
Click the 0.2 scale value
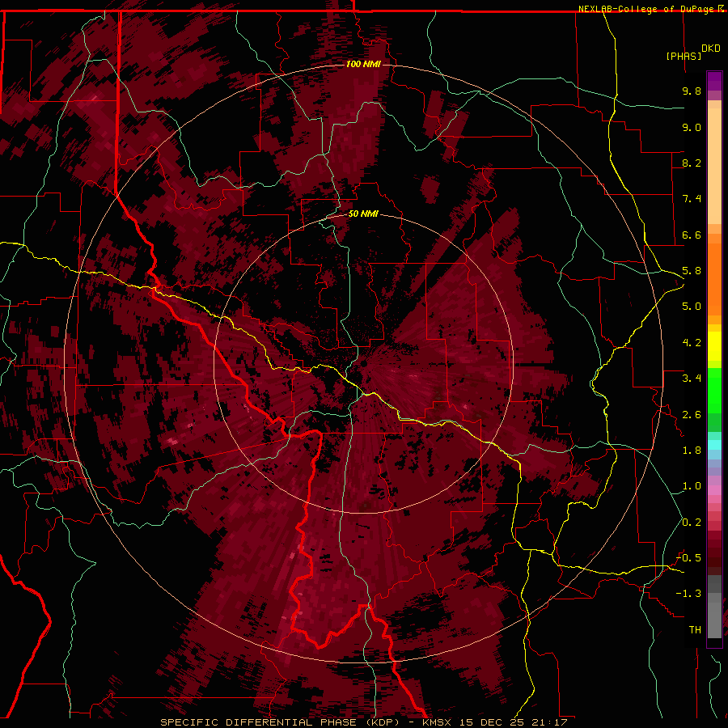click(x=692, y=523)
